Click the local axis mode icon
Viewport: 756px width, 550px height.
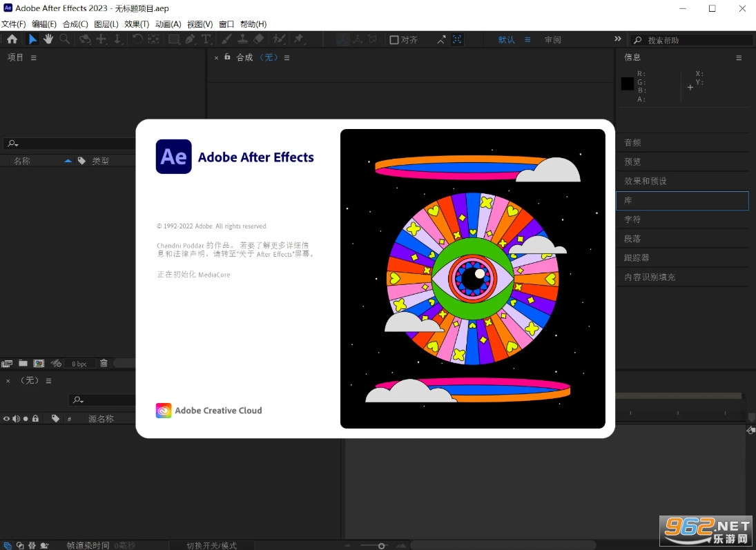tap(342, 39)
